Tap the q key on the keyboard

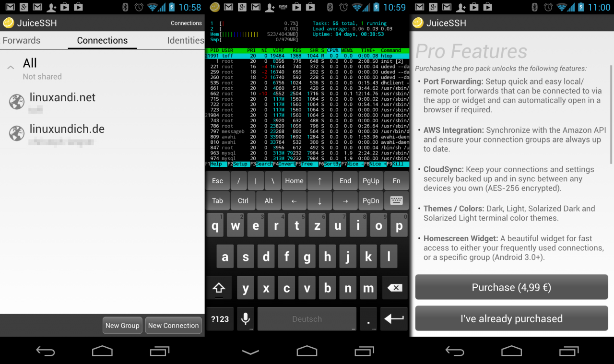[215, 226]
